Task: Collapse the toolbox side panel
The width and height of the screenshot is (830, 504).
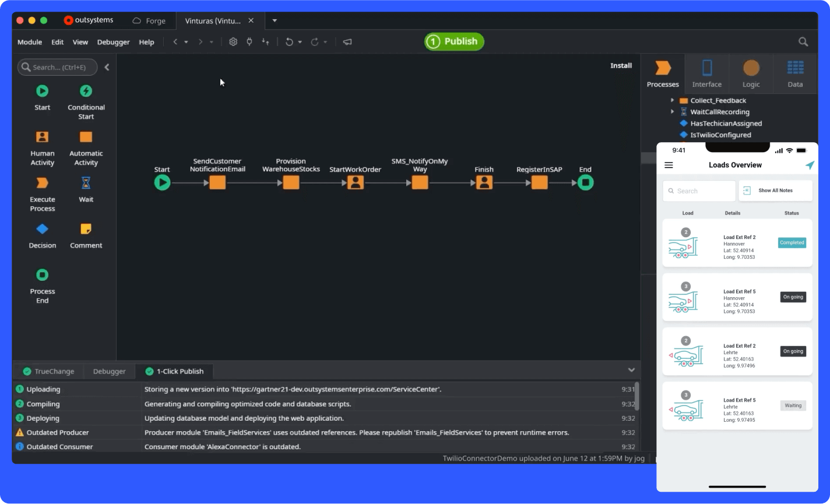Action: click(107, 68)
